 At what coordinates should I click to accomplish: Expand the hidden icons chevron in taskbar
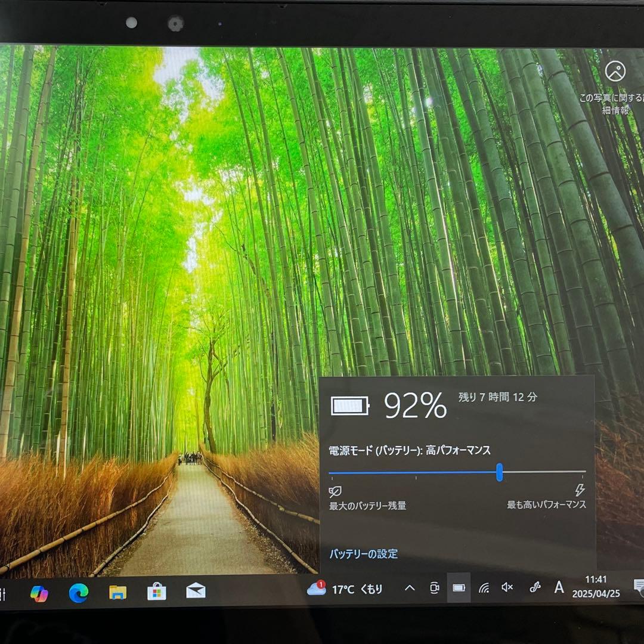(x=408, y=588)
